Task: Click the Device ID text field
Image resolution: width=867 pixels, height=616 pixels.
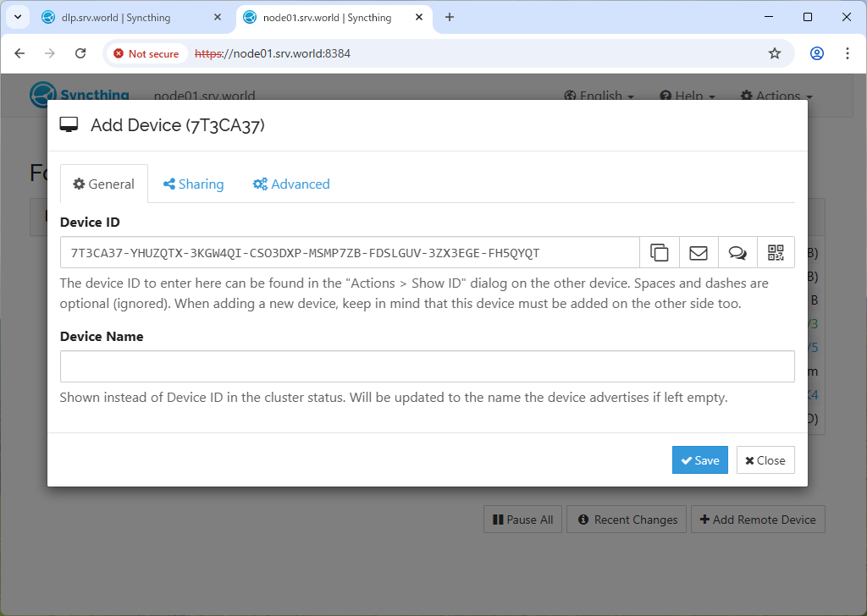Action: (349, 252)
